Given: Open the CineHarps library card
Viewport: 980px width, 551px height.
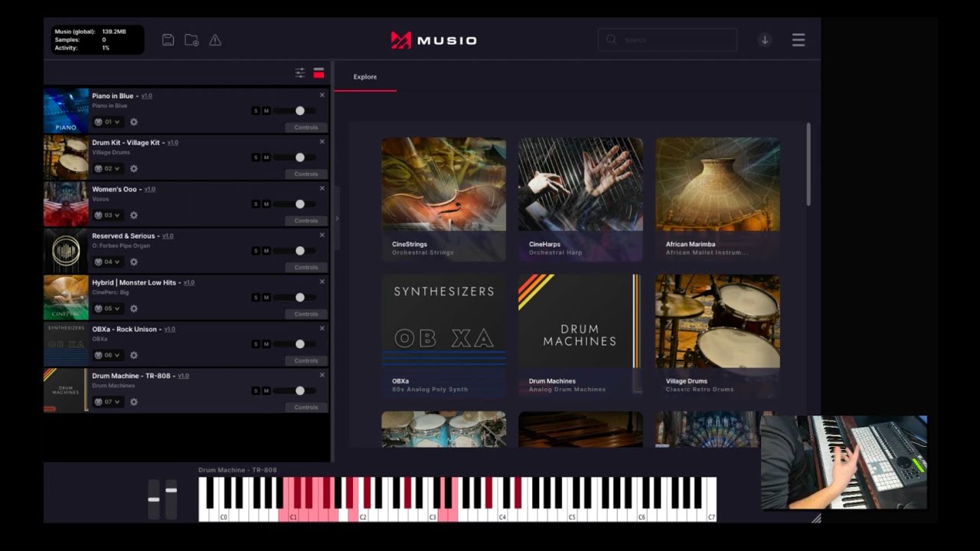Looking at the screenshot, I should [x=580, y=199].
